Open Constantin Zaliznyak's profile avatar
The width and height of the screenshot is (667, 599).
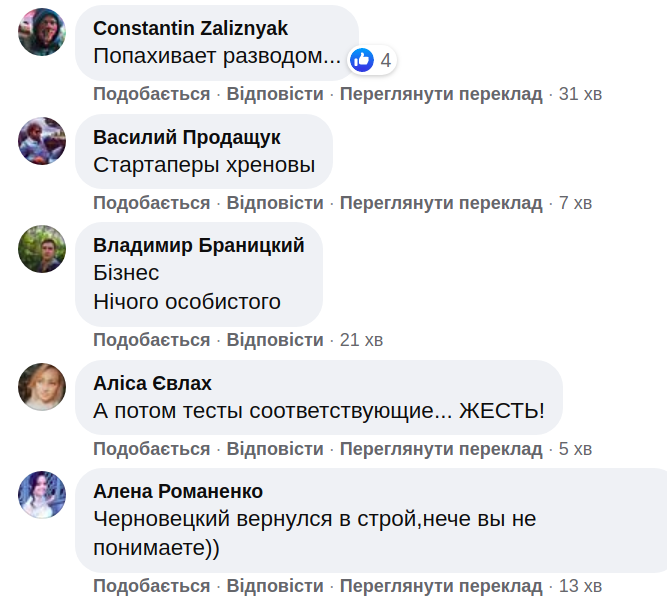click(x=42, y=32)
